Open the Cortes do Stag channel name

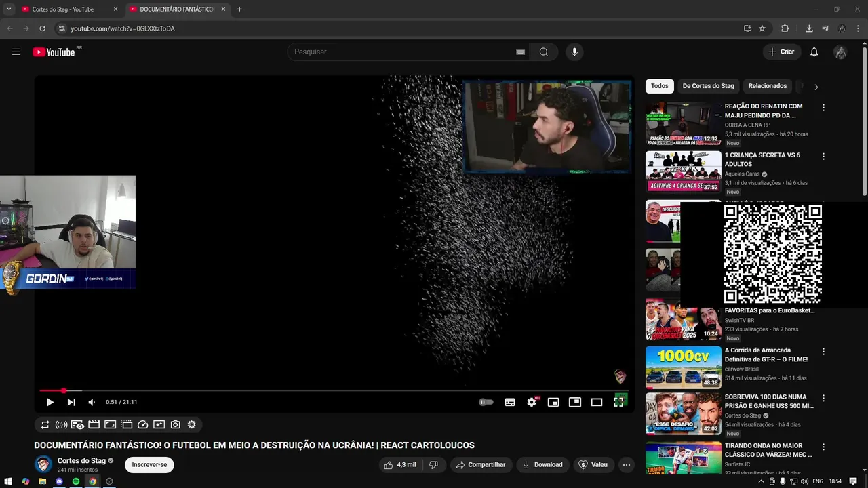click(81, 461)
